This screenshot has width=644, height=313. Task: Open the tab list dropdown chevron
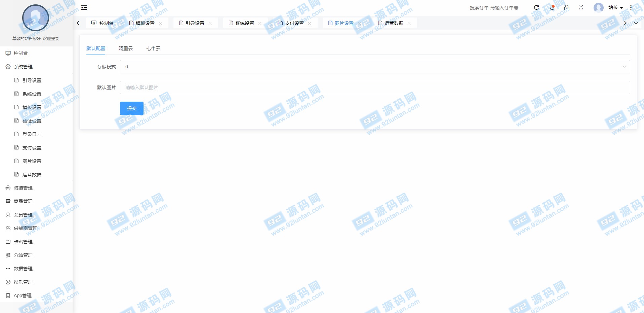point(636,23)
